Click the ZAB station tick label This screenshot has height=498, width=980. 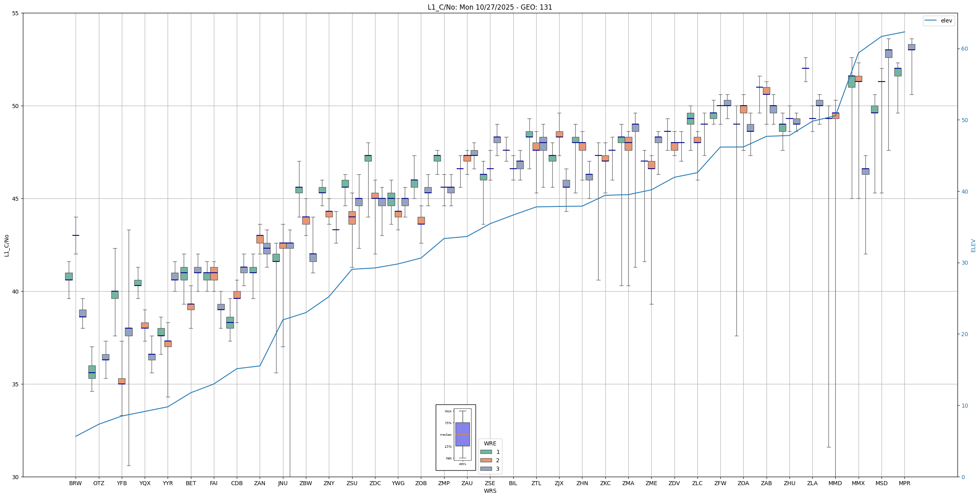coord(766,483)
